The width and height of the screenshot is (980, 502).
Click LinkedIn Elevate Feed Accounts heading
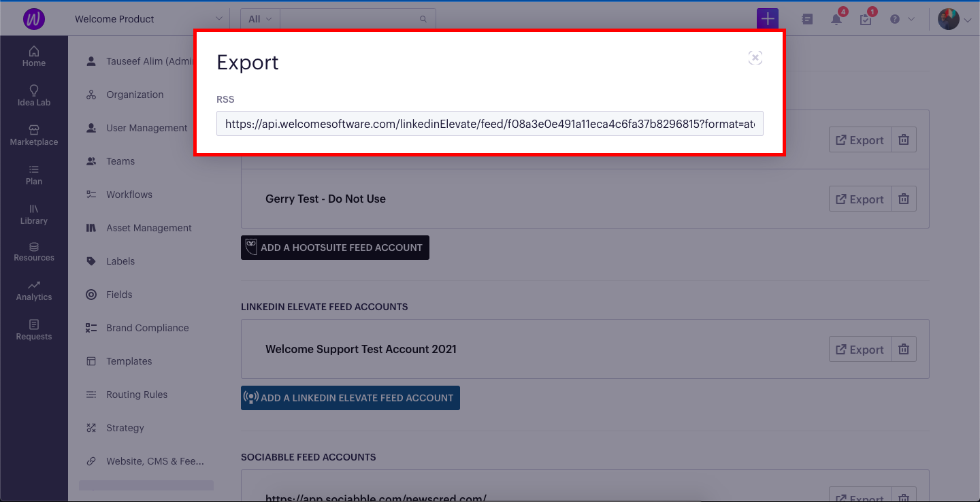click(325, 307)
